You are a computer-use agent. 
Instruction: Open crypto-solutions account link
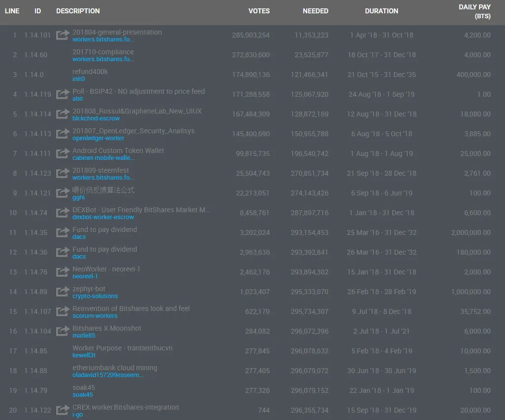tap(95, 296)
